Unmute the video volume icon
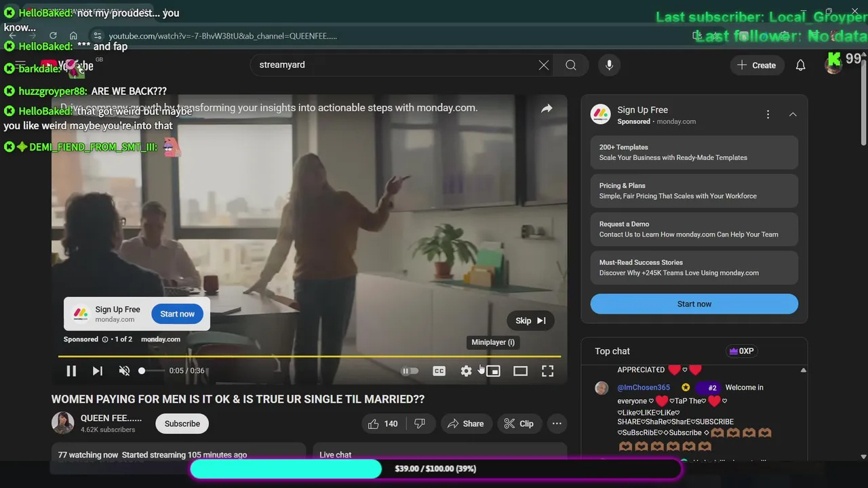 pyautogui.click(x=124, y=371)
